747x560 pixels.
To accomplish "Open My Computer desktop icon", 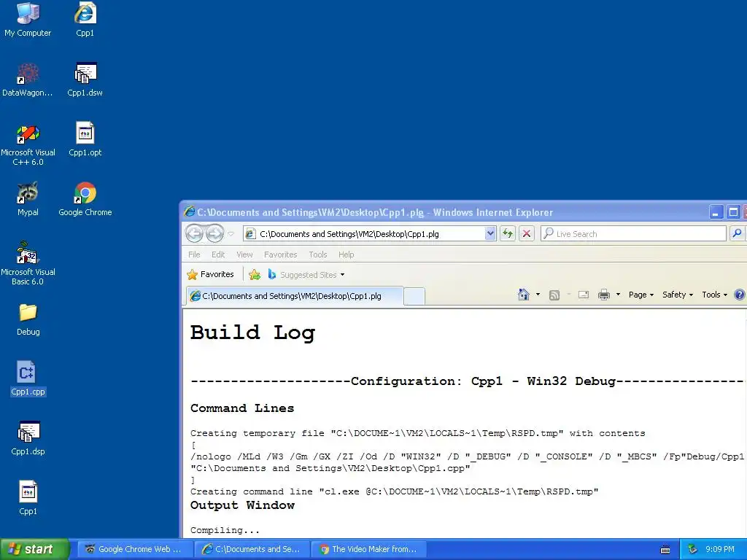I will pos(28,19).
